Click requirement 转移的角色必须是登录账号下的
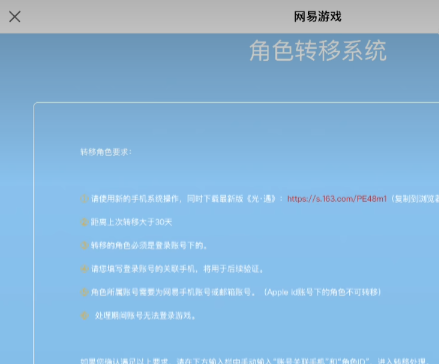This screenshot has height=364, width=439. 149,246
